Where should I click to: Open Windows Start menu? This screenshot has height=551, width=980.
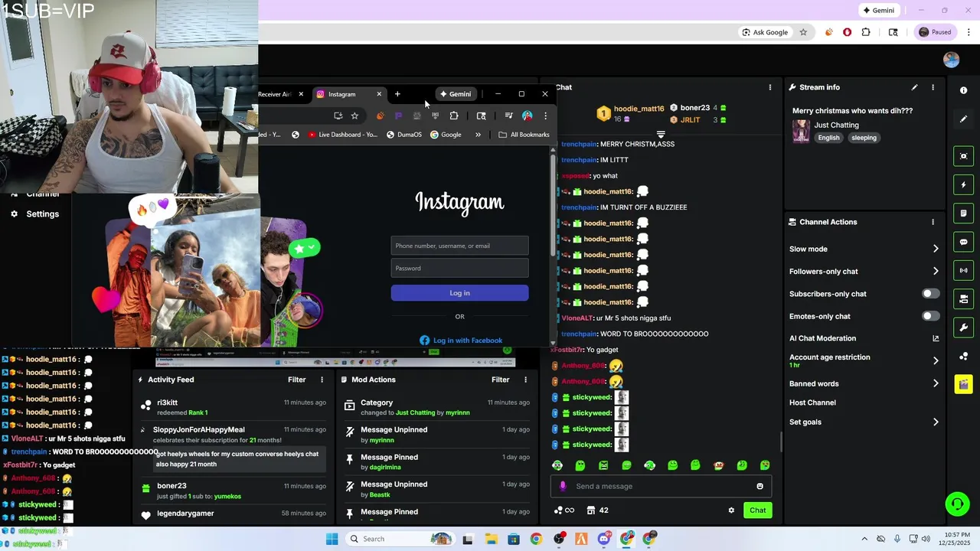pyautogui.click(x=332, y=539)
